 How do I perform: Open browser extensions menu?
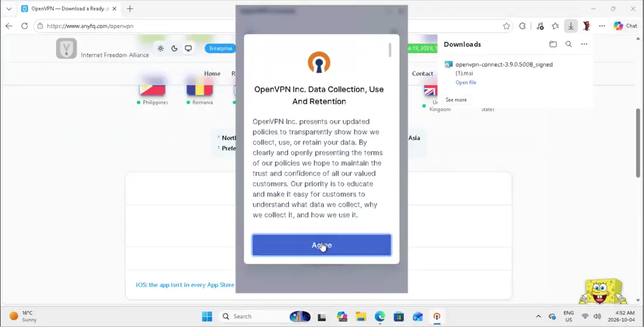522,26
